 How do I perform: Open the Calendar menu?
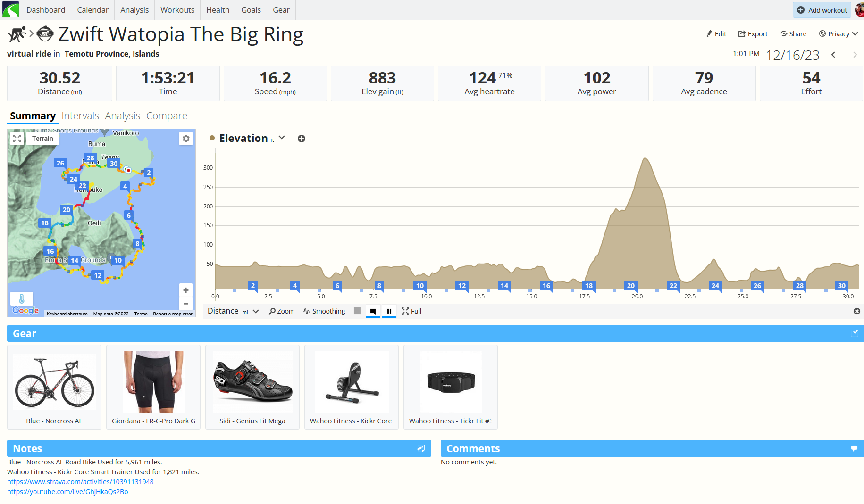click(93, 10)
